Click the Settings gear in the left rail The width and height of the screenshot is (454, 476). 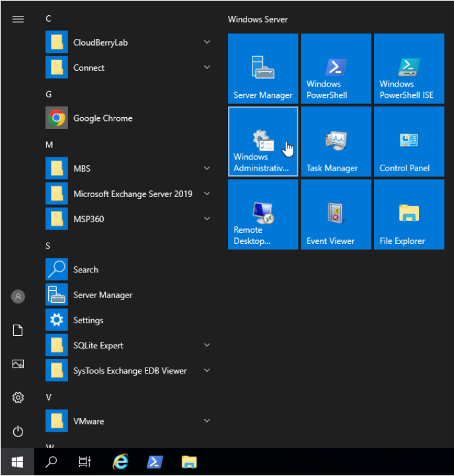(18, 397)
